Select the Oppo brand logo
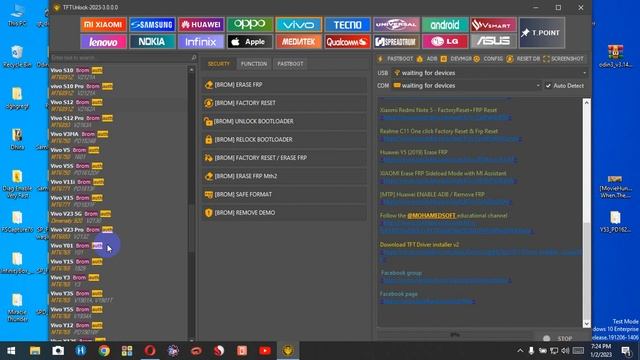This screenshot has width=640, height=360. tap(250, 25)
